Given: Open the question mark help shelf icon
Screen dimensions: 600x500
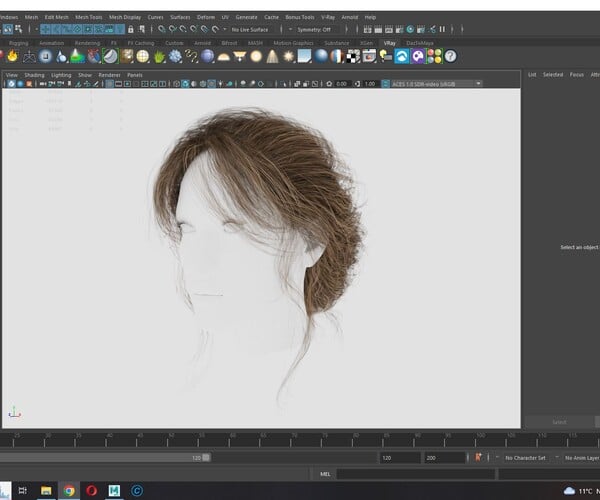Looking at the screenshot, I should point(450,56).
